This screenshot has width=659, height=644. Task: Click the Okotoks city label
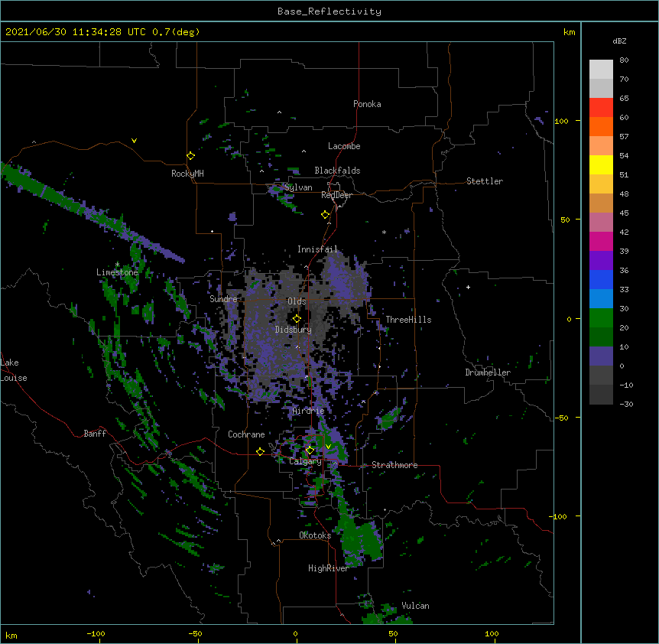coord(315,535)
